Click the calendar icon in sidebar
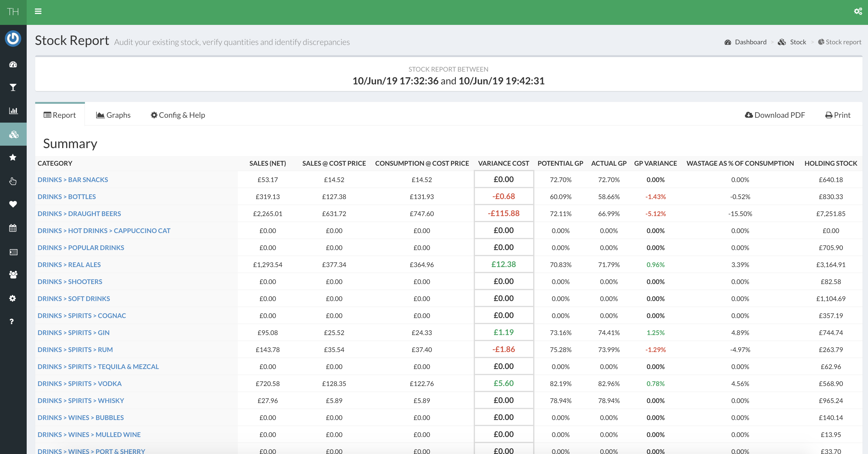This screenshot has width=868, height=454. click(x=13, y=228)
